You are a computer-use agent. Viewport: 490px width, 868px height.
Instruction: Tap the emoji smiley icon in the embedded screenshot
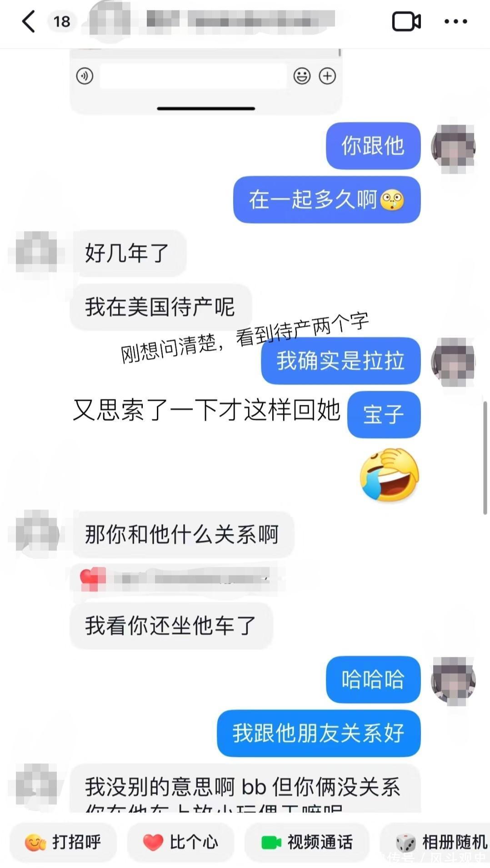click(x=302, y=76)
